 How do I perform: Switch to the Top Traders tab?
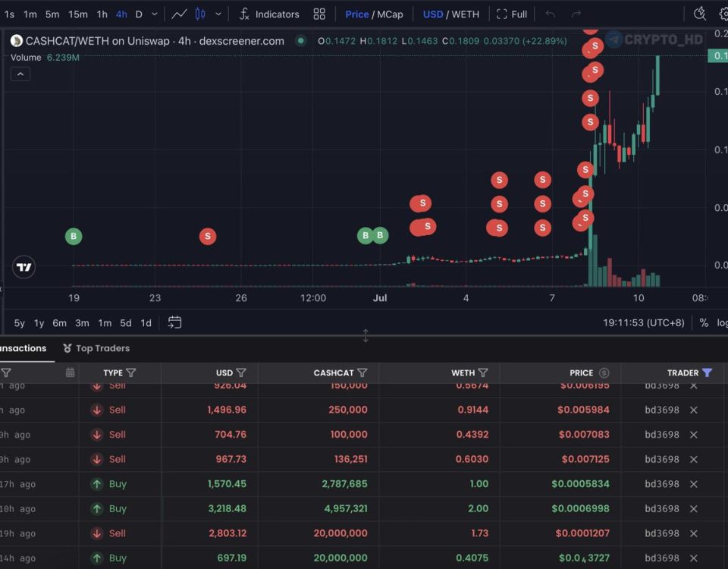click(x=96, y=348)
